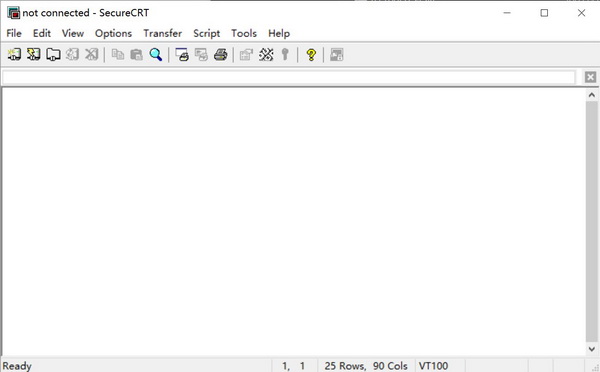Click the Print printer icon
Screen dimensions: 600x372
(x=220, y=55)
